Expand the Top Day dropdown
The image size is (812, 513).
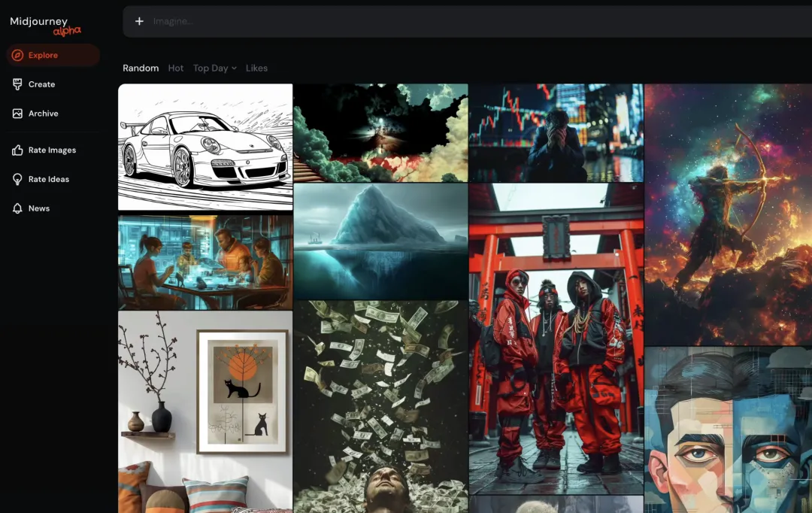point(214,68)
